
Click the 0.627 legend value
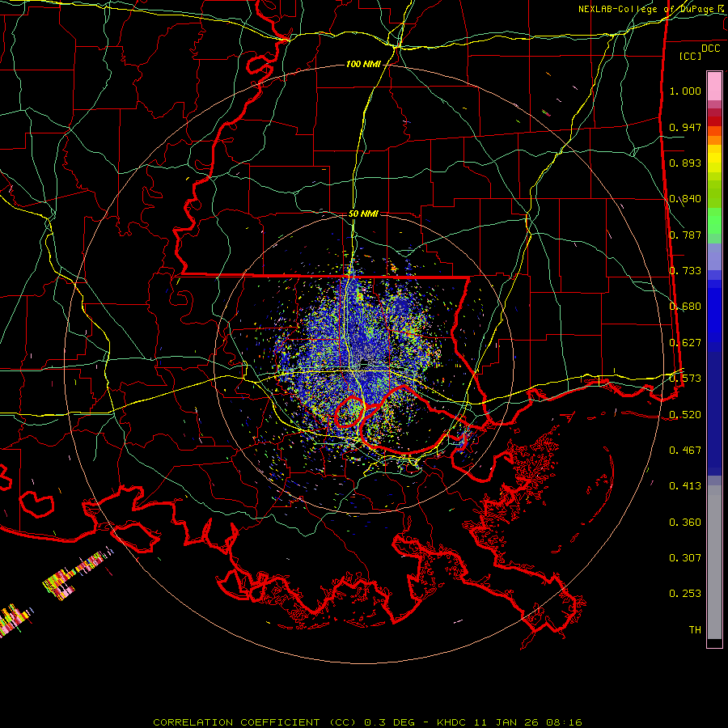point(685,343)
